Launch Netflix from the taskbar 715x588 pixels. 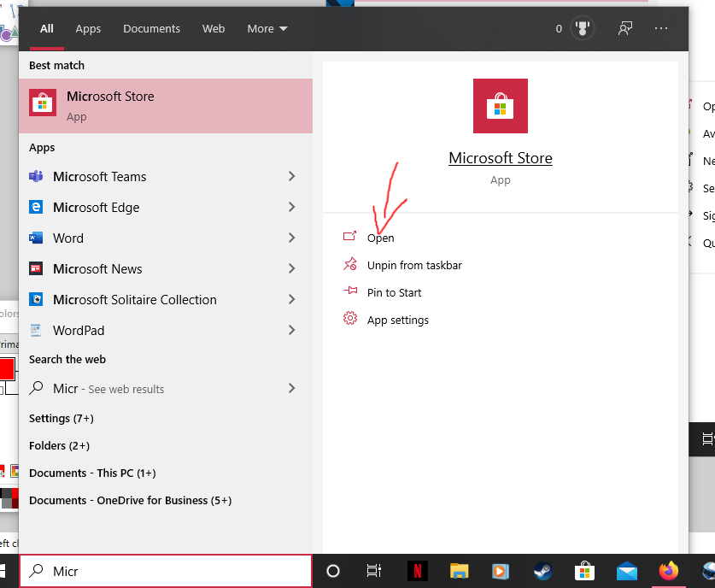tap(417, 571)
